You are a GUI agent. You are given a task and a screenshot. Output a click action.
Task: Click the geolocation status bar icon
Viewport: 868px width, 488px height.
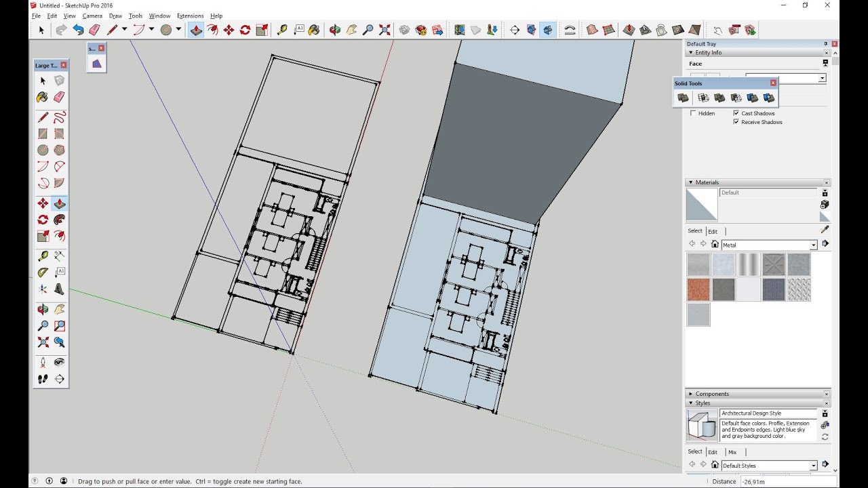(x=35, y=481)
